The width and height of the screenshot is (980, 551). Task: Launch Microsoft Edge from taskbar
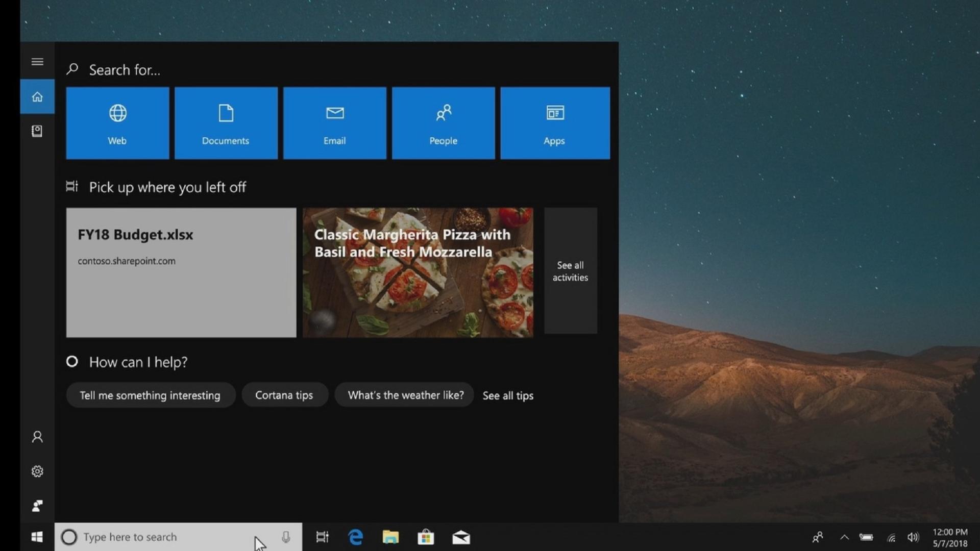pyautogui.click(x=356, y=537)
